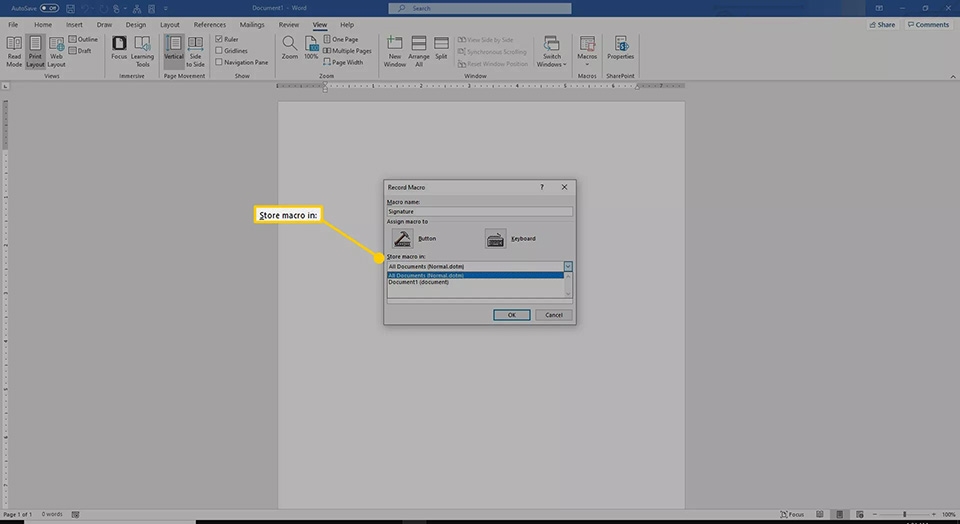Image resolution: width=960 pixels, height=524 pixels.
Task: Click Cancel in Record Macro dialog
Action: click(553, 315)
